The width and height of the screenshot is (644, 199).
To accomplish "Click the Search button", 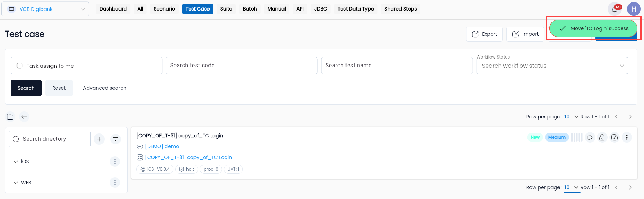I will [x=26, y=88].
